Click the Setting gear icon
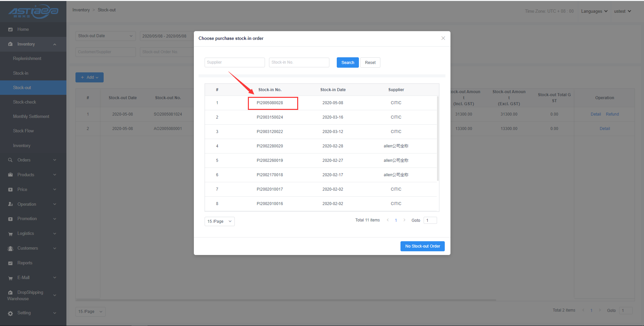 (10, 313)
